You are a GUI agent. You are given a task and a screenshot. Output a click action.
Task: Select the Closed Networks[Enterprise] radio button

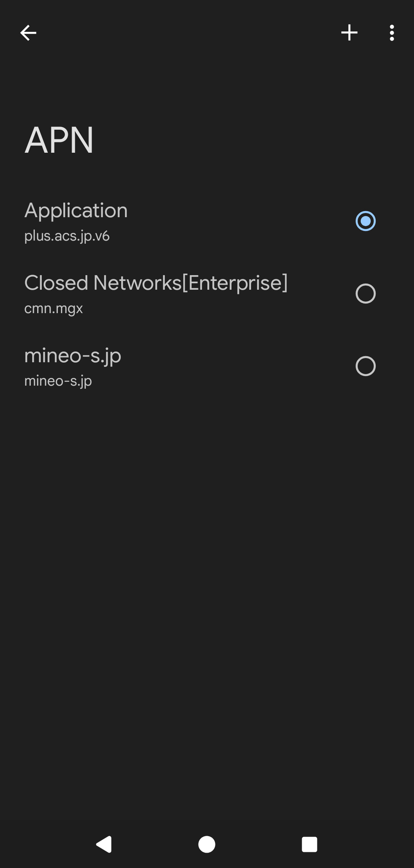365,294
